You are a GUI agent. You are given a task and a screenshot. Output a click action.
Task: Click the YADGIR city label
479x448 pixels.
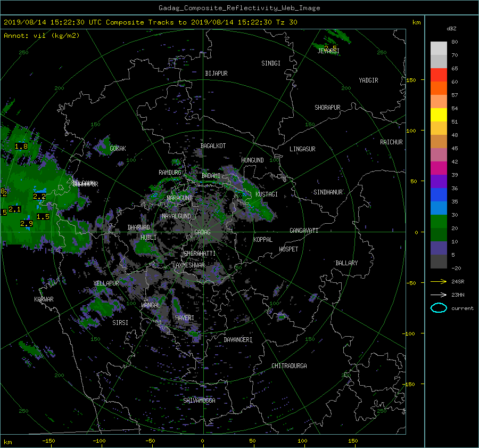[x=368, y=80]
